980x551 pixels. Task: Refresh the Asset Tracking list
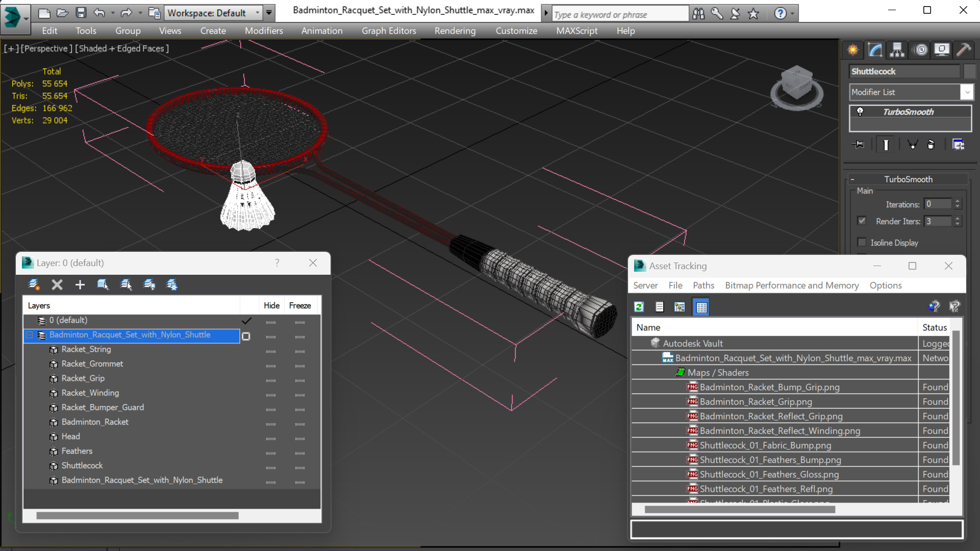click(639, 307)
